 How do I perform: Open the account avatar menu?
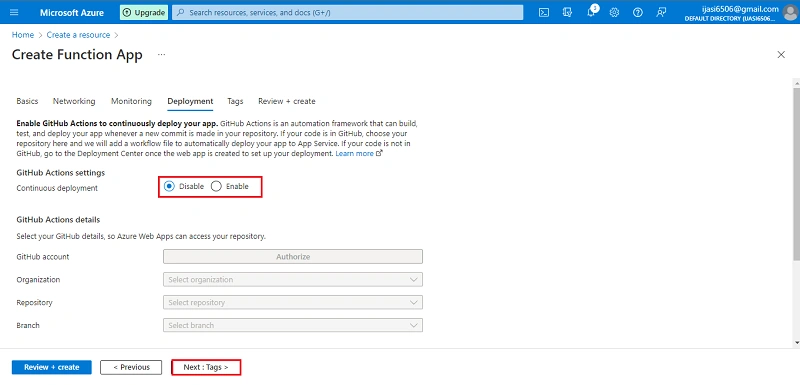click(790, 12)
